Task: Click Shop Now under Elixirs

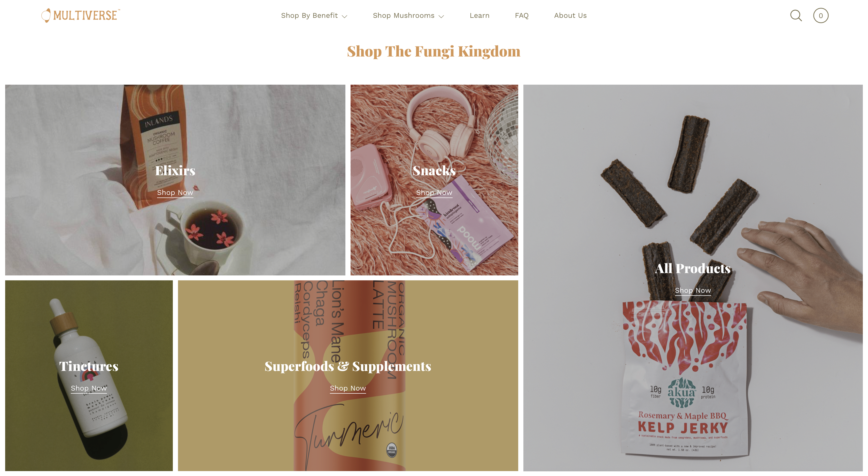Action: (x=175, y=193)
